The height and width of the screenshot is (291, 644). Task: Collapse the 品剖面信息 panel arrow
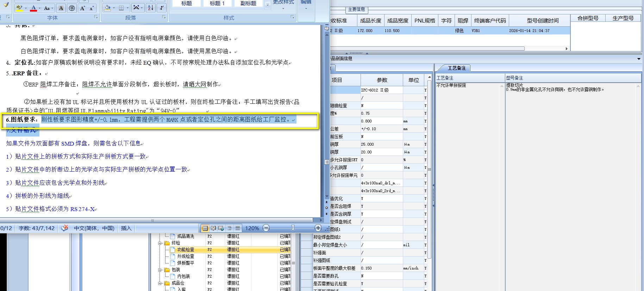pyautogui.click(x=639, y=59)
